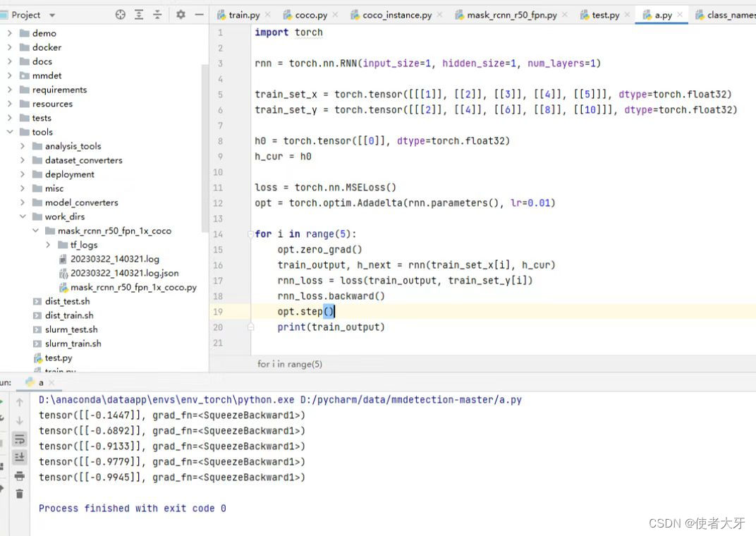This screenshot has height=536, width=756.
Task: Toggle scroll to end of output
Action: click(20, 457)
